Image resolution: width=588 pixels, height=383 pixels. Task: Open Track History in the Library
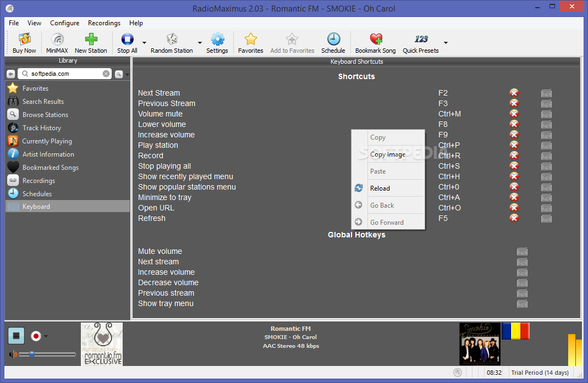(x=68, y=128)
